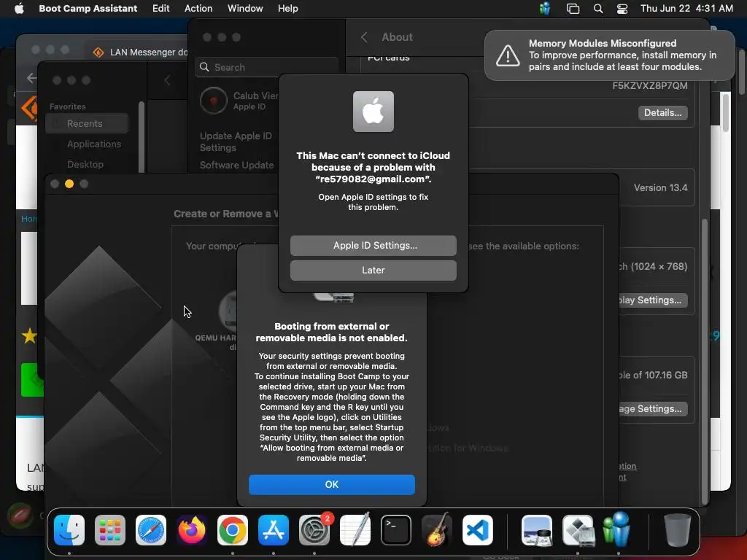Click the Version 13.4 text in About
This screenshot has height=560, width=747.
(x=660, y=187)
